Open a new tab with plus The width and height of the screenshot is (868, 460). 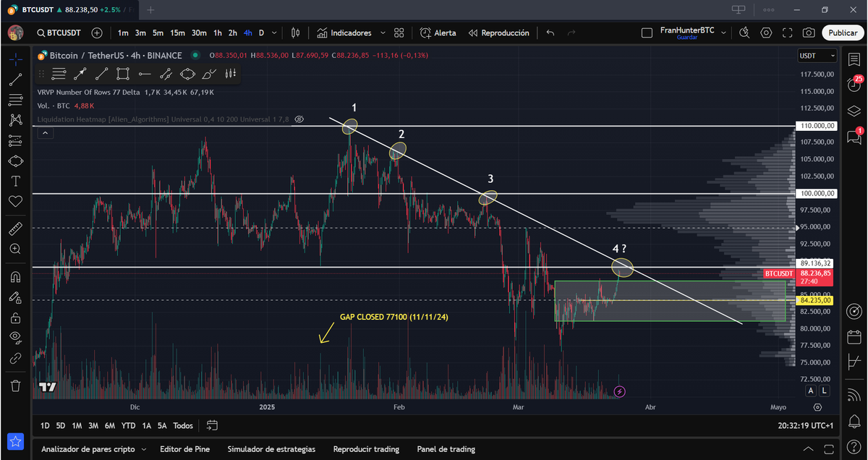[x=150, y=10]
